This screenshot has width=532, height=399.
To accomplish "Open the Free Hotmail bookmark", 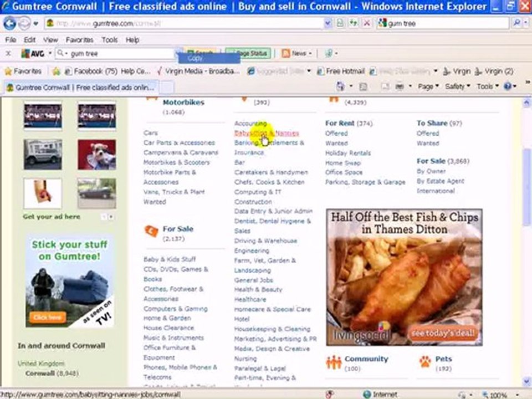I will click(x=341, y=71).
